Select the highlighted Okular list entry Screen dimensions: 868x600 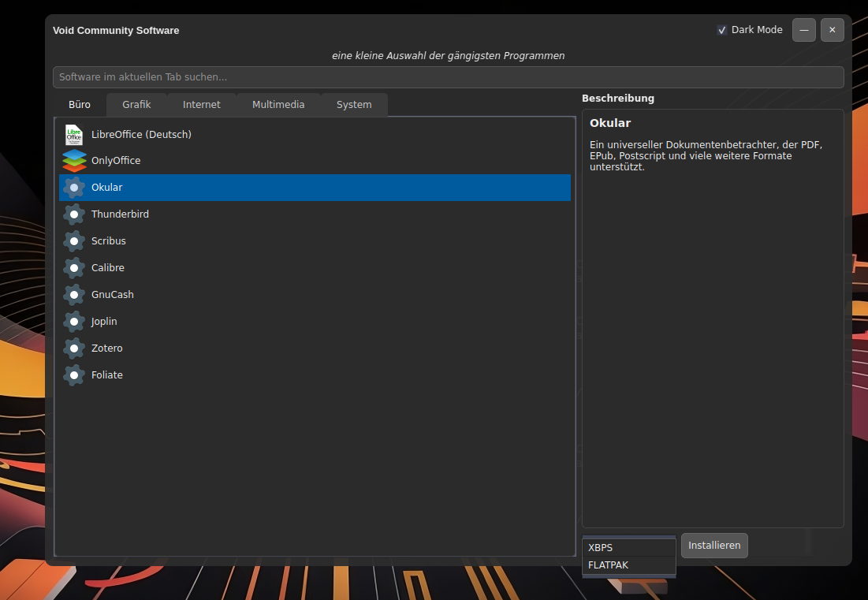315,188
